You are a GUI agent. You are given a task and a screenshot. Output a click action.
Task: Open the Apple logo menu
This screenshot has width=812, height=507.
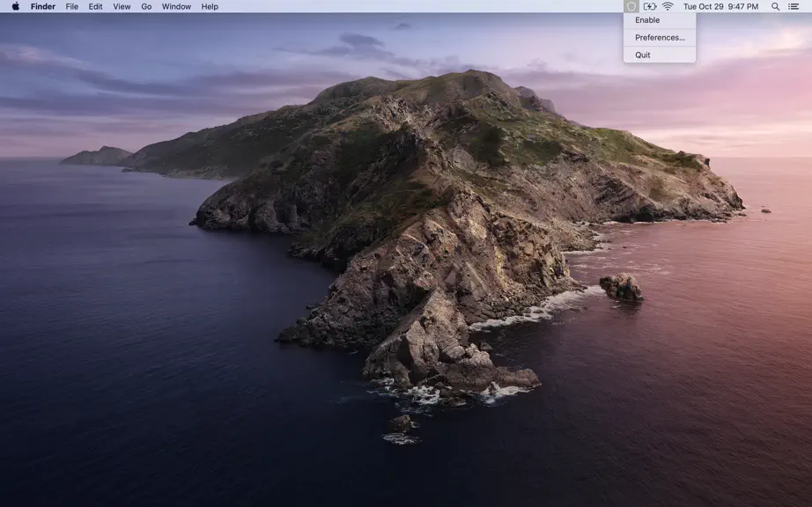point(16,6)
